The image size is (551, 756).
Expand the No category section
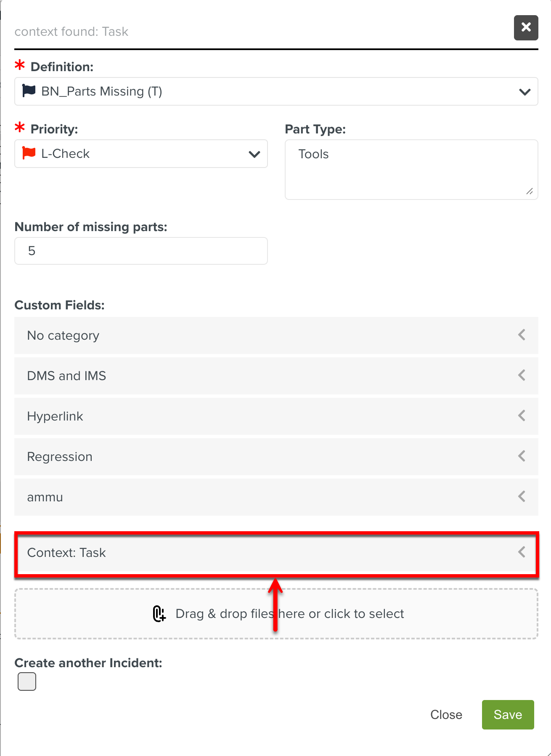tap(522, 335)
